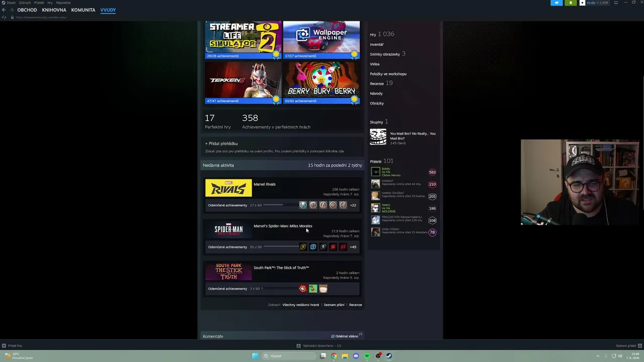Switch to the KOMUNITA tab
This screenshot has width=644, height=362.
(83, 10)
